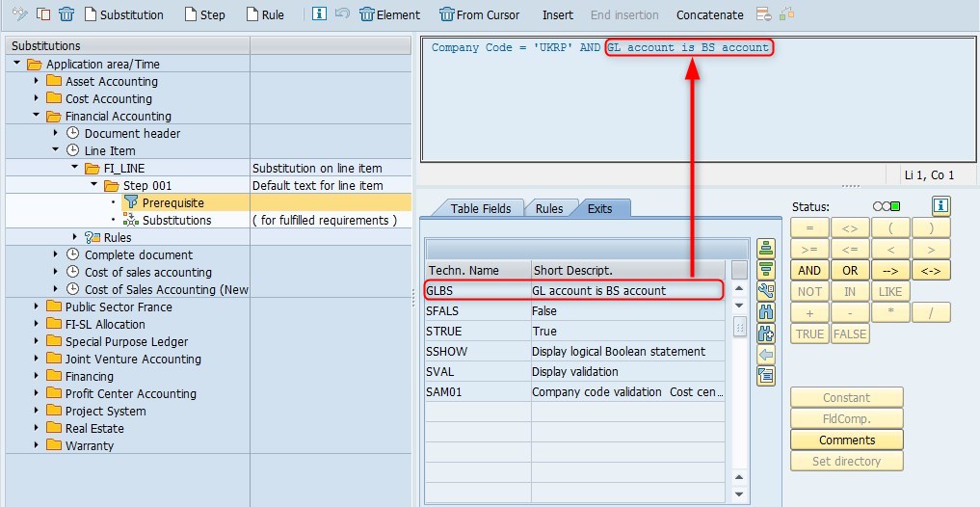This screenshot has width=980, height=507.
Task: Click the Copy icon in the toolbar
Action: coord(43,14)
